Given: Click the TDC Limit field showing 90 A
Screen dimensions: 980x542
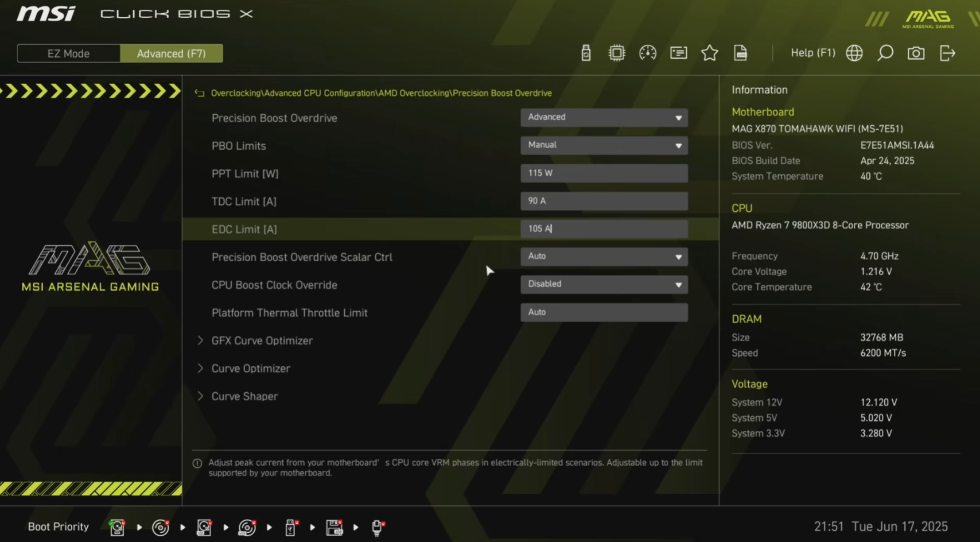Looking at the screenshot, I should pos(604,201).
